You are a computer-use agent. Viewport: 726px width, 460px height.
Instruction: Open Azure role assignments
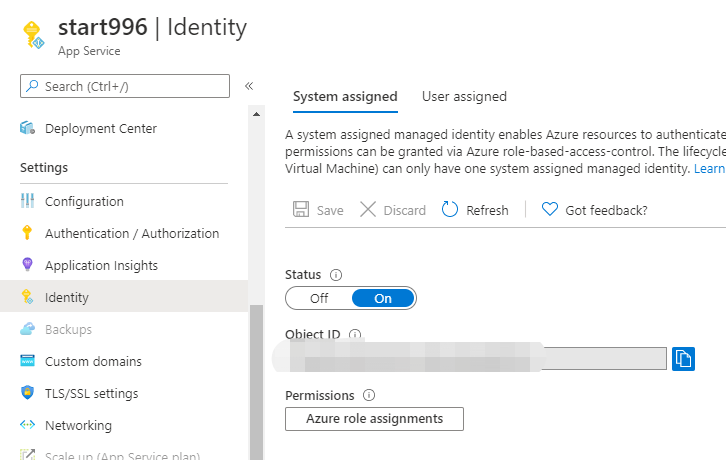click(374, 419)
